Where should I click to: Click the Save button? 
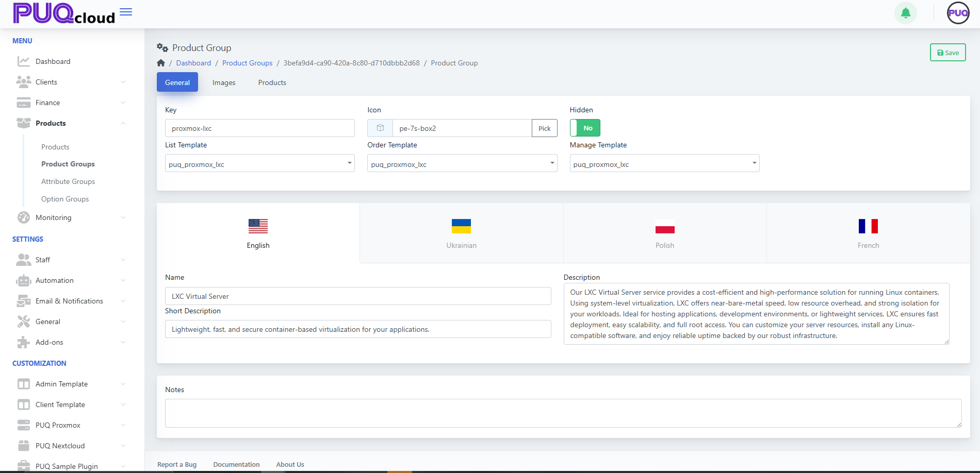[948, 53]
